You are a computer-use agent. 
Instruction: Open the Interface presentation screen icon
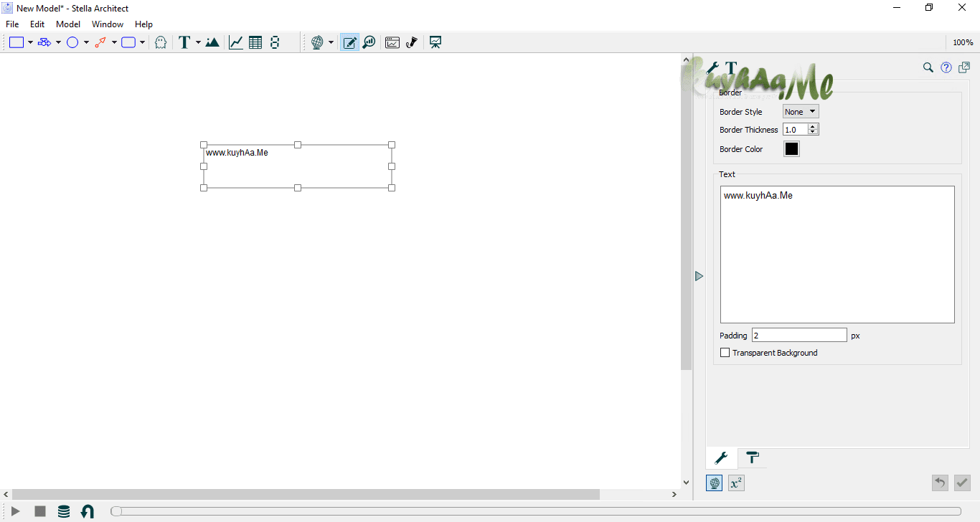pos(435,43)
